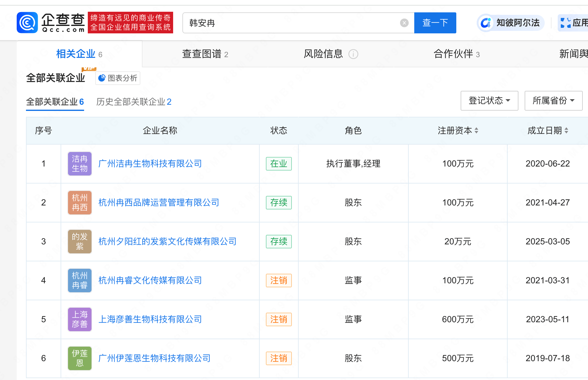Click the 2025-03-05 founding date cell

[x=548, y=242]
